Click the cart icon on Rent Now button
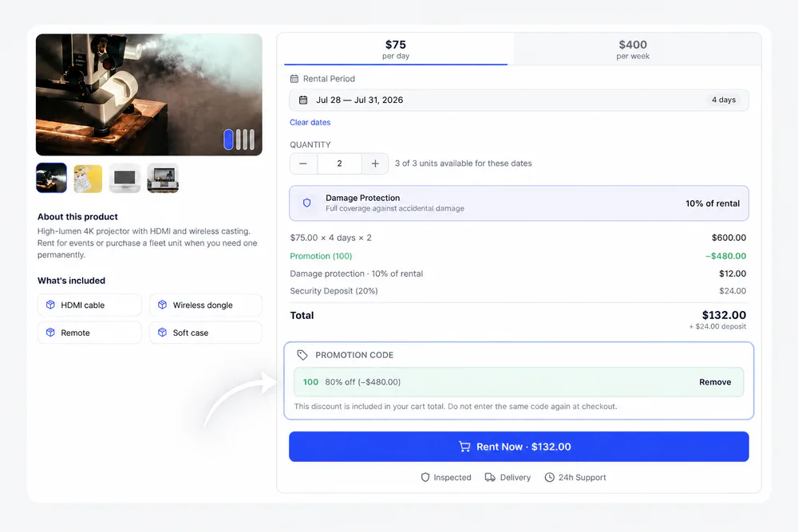The height and width of the screenshot is (532, 798). click(x=464, y=447)
